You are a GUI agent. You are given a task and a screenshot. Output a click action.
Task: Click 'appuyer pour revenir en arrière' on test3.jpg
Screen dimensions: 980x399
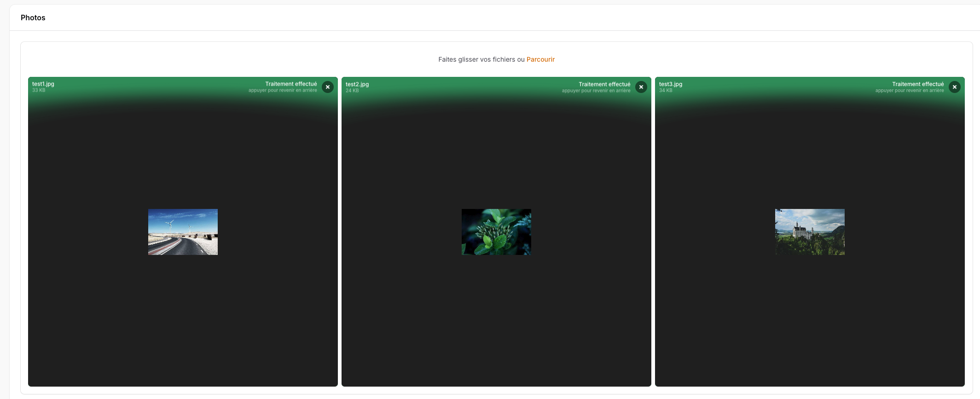tap(910, 90)
